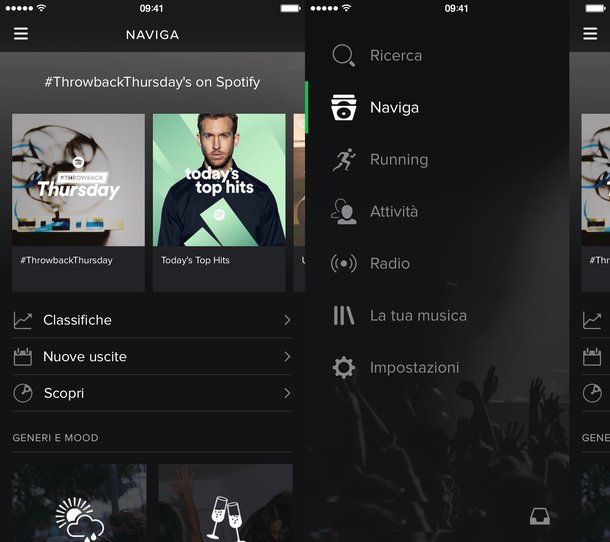Expand Nuove uscite with its chevron arrow

click(287, 356)
